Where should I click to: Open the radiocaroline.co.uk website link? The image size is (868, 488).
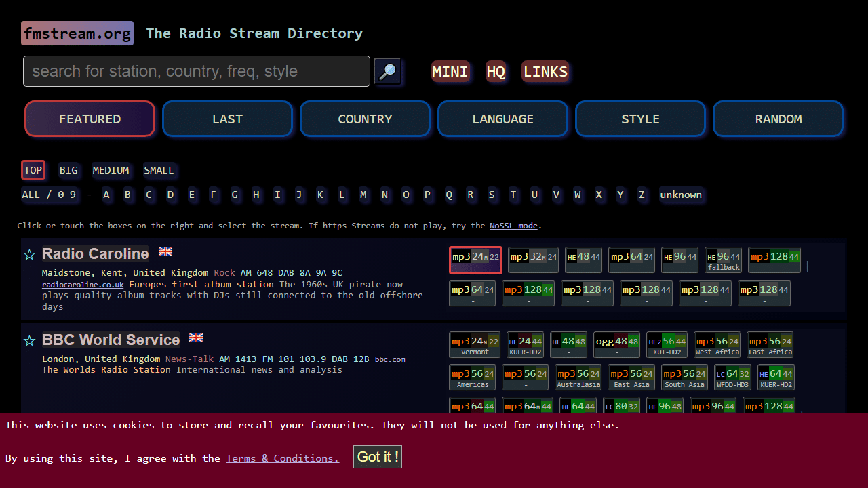[83, 285]
